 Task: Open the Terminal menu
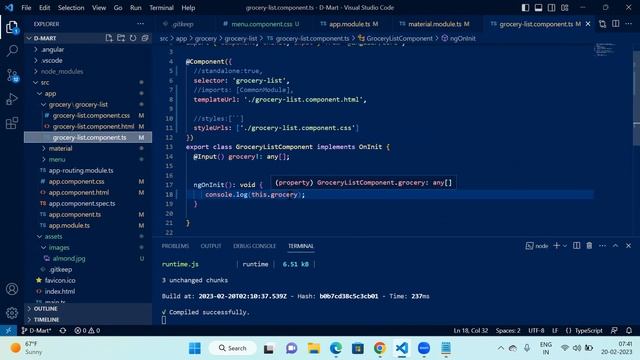[x=161, y=8]
